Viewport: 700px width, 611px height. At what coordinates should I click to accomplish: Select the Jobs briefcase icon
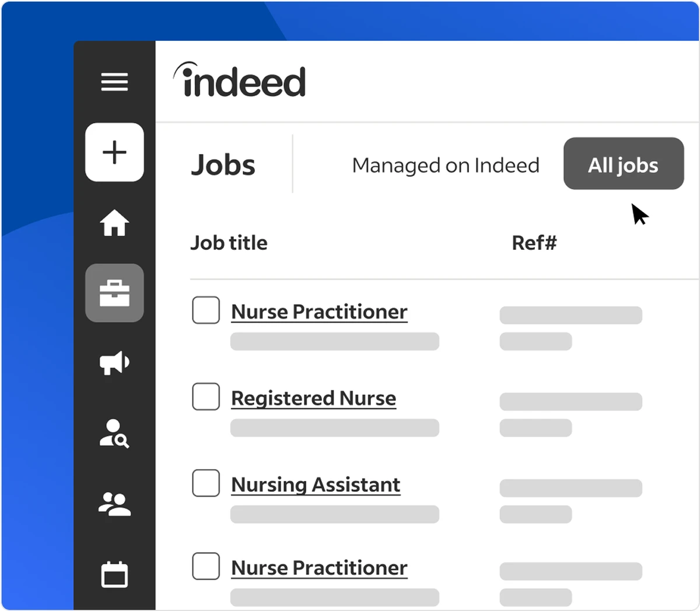tap(114, 293)
